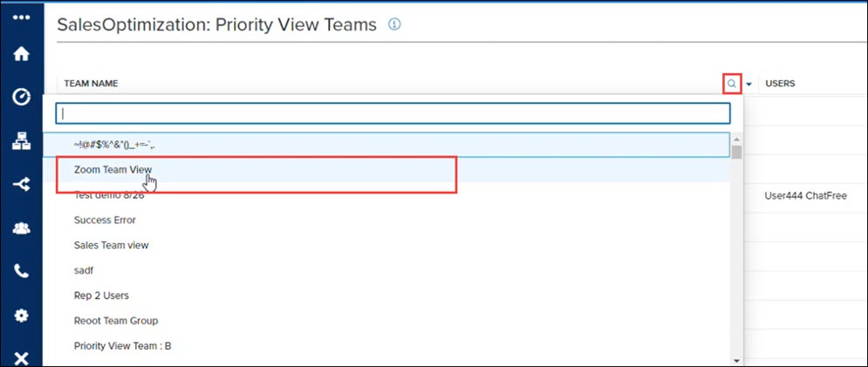Open the app launcher dots menu
Viewport: 868px width, 367px height.
click(21, 17)
